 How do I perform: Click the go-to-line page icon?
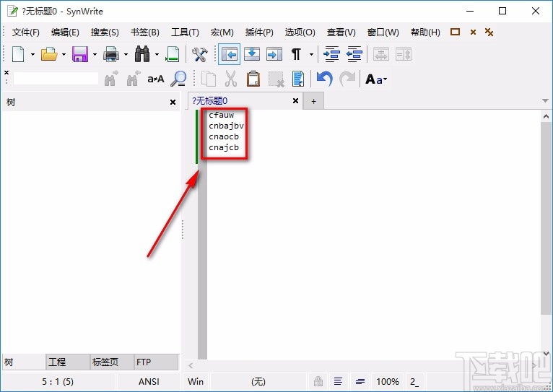173,54
